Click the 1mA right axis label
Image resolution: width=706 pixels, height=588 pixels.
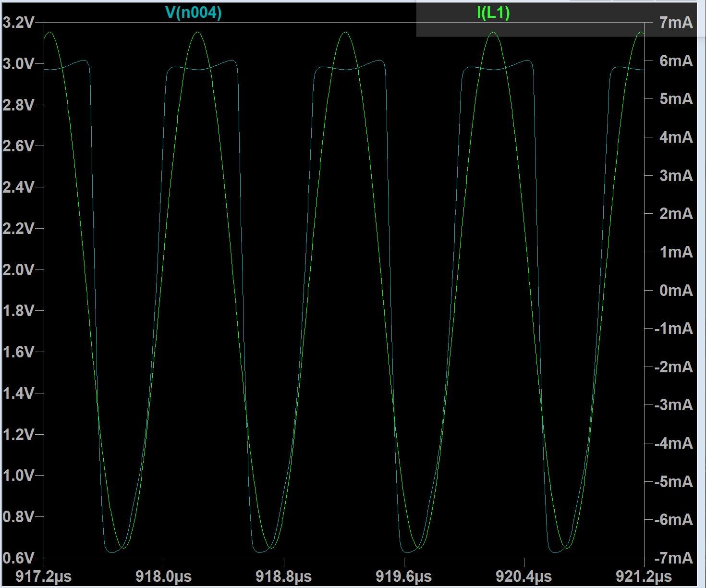[676, 252]
